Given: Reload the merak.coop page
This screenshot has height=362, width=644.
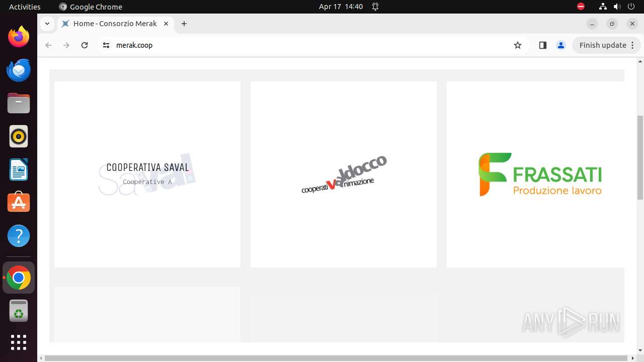Looking at the screenshot, I should click(85, 45).
